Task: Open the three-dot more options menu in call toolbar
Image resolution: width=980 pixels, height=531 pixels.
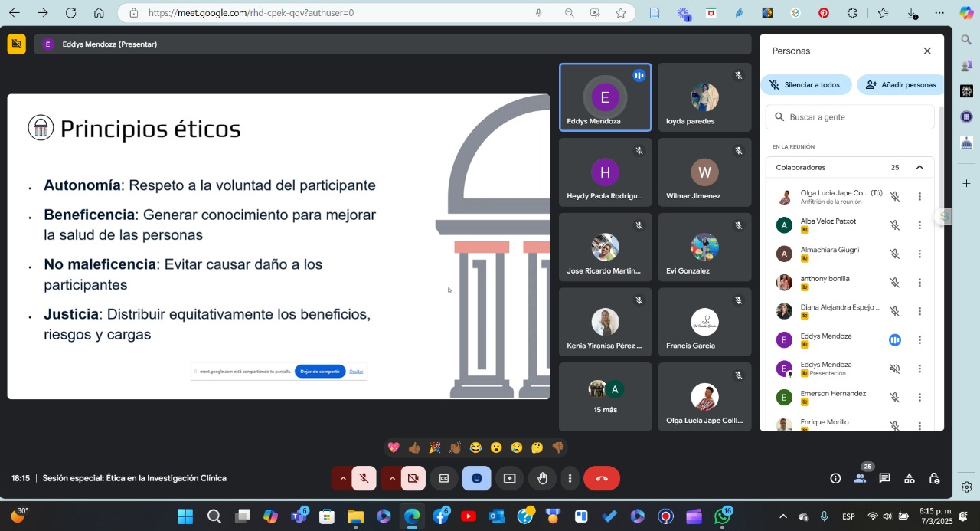Action: pos(570,478)
